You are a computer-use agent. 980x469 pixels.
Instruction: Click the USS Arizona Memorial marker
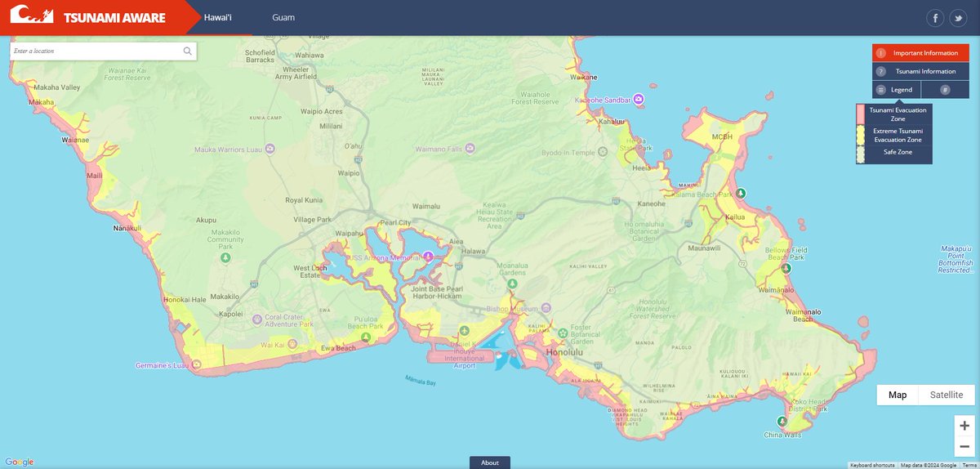(x=427, y=257)
